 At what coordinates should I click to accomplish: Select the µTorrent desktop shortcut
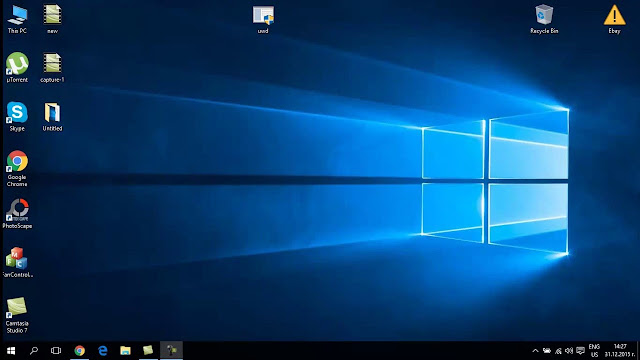pos(17,67)
